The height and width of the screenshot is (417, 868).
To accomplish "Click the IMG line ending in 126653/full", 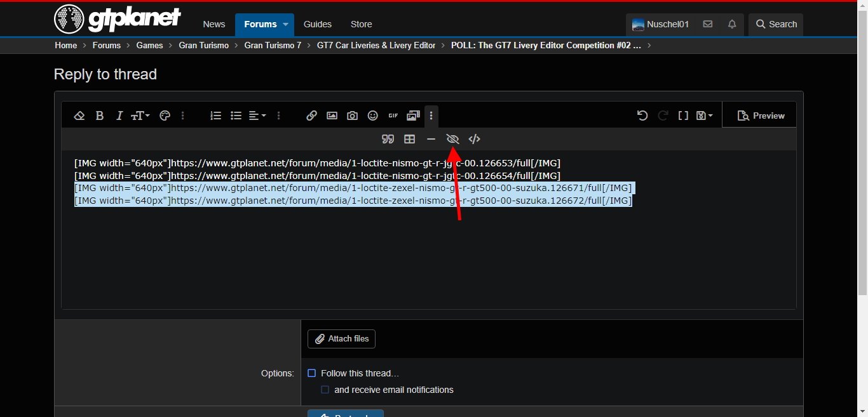I will tap(317, 163).
